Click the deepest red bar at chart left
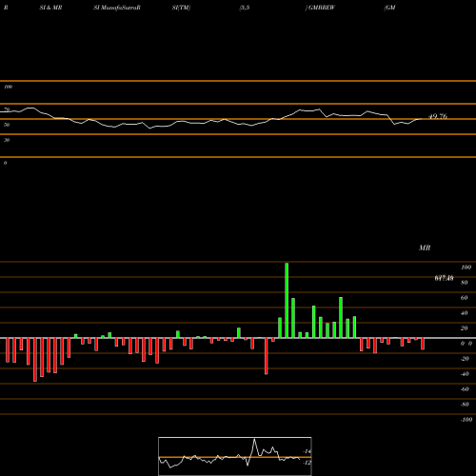Viewport: 476px width, 476px height. tap(35, 360)
